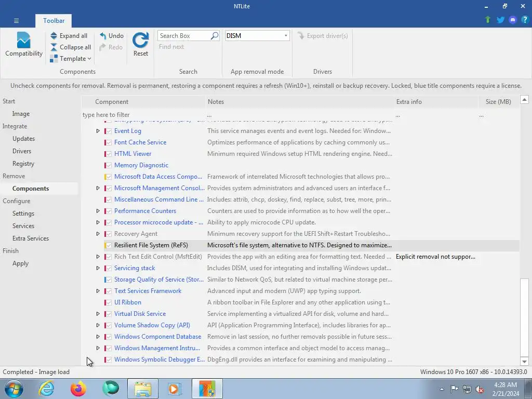Expand the Performance Counters node
The height and width of the screenshot is (399, 532).
tap(98, 211)
